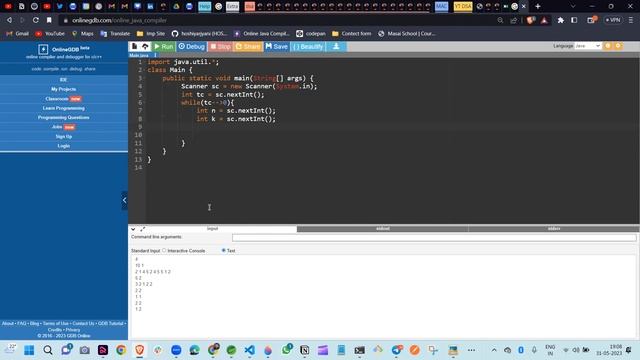Go back in the browser
This screenshot has height=360, width=640.
[9, 20]
